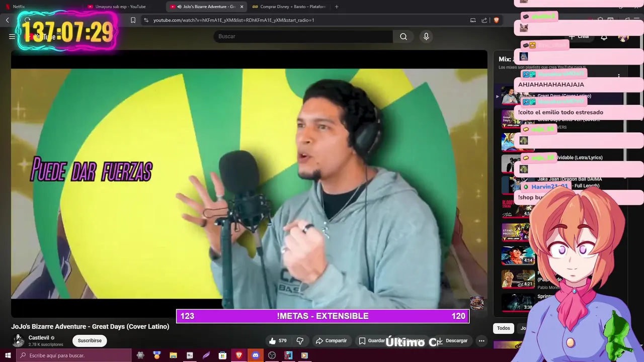Open the Castlevil channel name link
Screen dimensions: 644x362
click(39, 338)
